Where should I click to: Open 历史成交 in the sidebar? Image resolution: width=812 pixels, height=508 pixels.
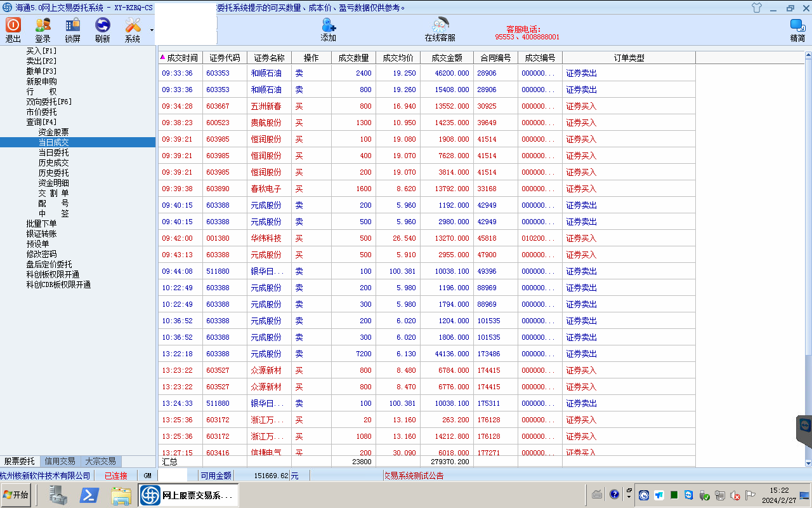(53, 163)
